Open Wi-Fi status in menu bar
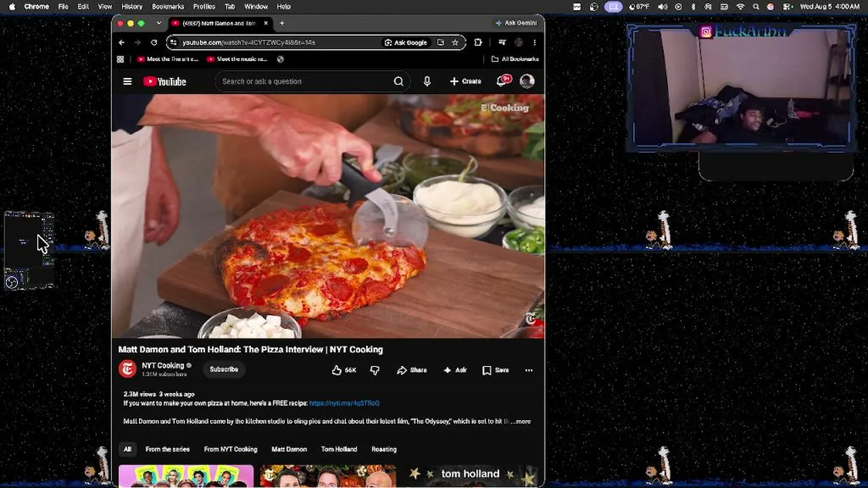 (x=741, y=6)
